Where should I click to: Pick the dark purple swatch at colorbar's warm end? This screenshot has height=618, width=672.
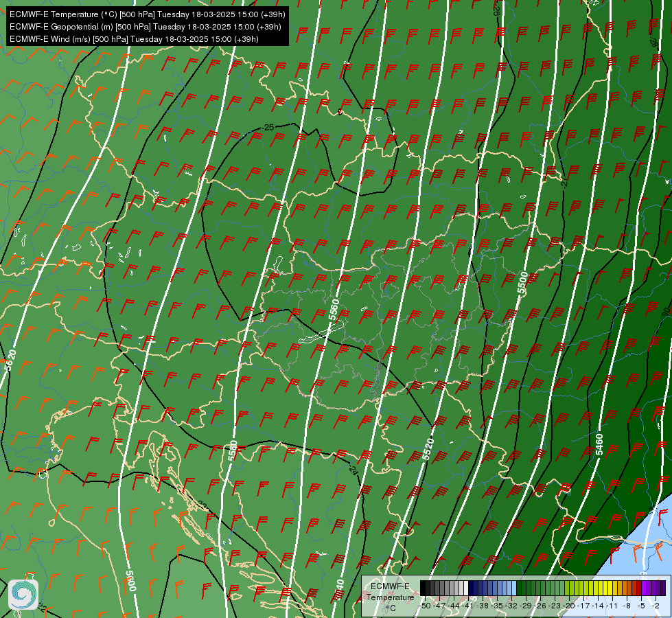[x=663, y=588]
